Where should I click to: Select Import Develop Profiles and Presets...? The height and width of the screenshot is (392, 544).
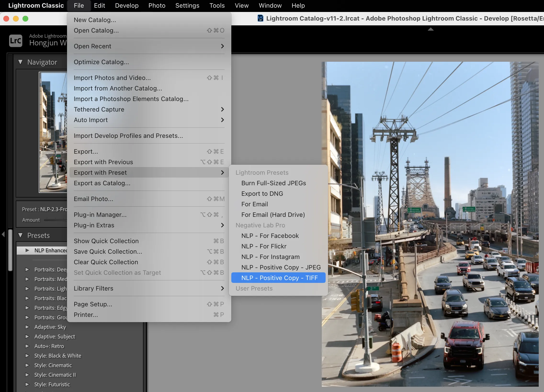[149, 136]
